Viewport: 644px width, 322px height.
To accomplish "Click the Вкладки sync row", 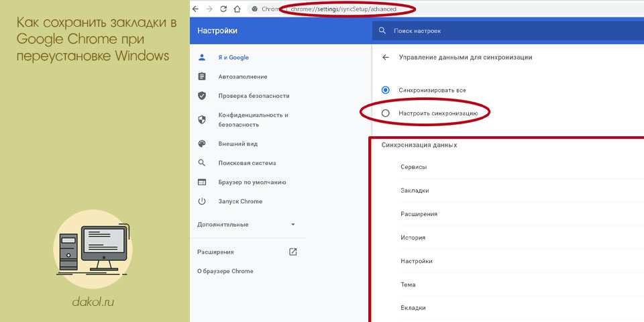I will coord(523,308).
